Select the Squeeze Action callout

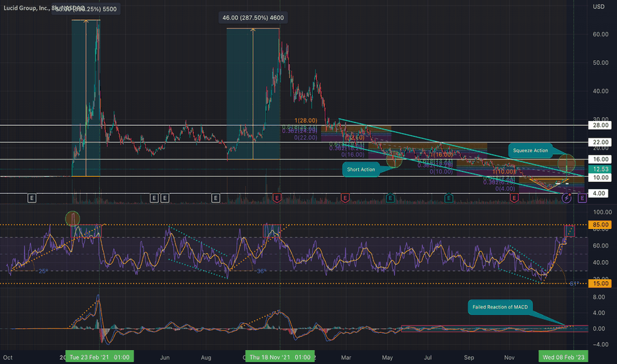pyautogui.click(x=530, y=150)
